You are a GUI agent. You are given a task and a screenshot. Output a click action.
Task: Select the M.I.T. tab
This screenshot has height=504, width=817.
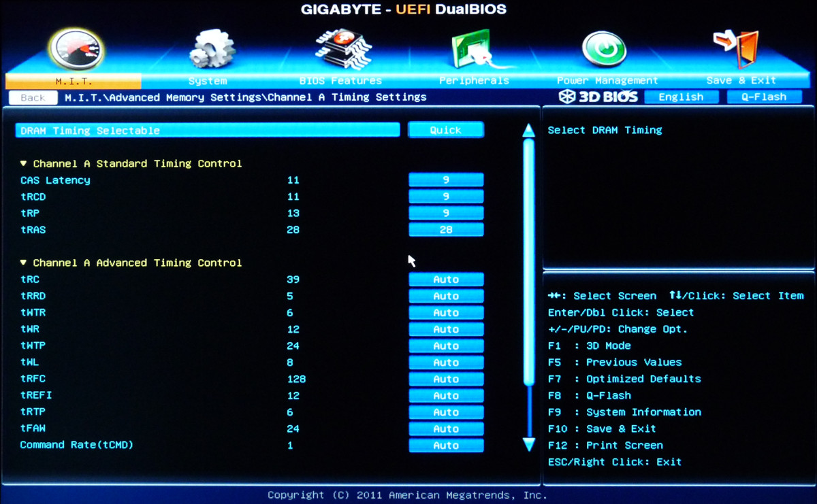click(74, 81)
